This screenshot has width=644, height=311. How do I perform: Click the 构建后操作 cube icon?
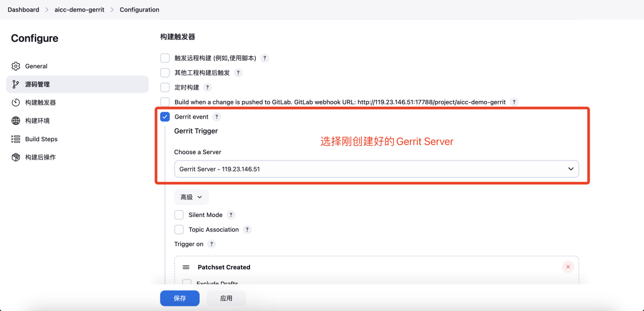point(16,157)
